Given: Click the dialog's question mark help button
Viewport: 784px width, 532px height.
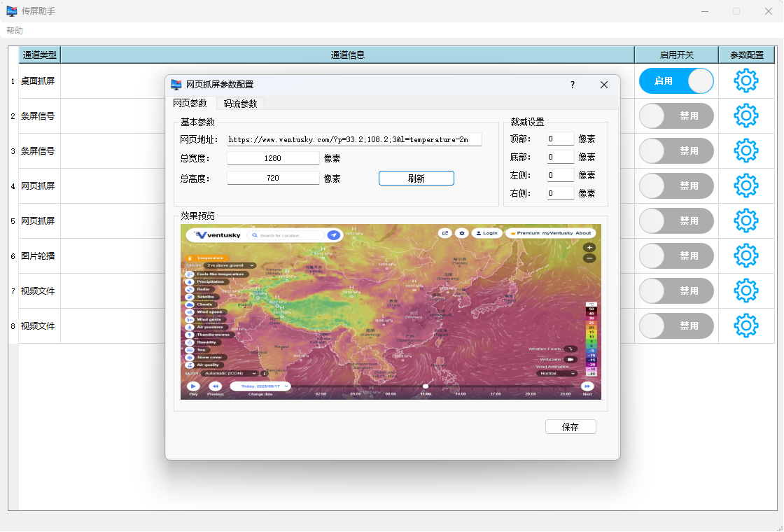Looking at the screenshot, I should click(x=572, y=85).
